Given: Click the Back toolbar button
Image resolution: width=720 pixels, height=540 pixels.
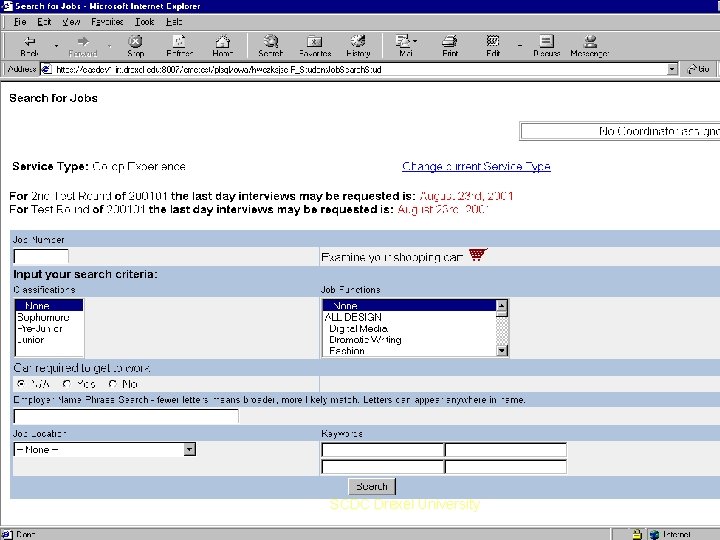Looking at the screenshot, I should click(x=30, y=46).
